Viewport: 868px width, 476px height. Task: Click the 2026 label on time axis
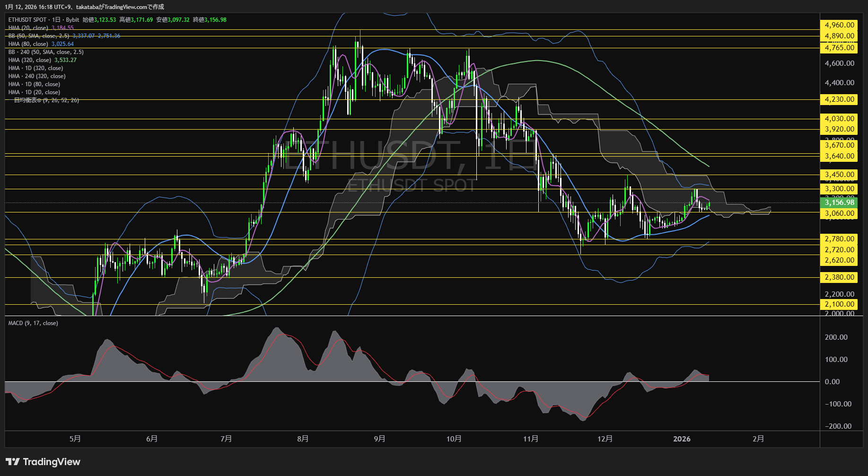(682, 439)
